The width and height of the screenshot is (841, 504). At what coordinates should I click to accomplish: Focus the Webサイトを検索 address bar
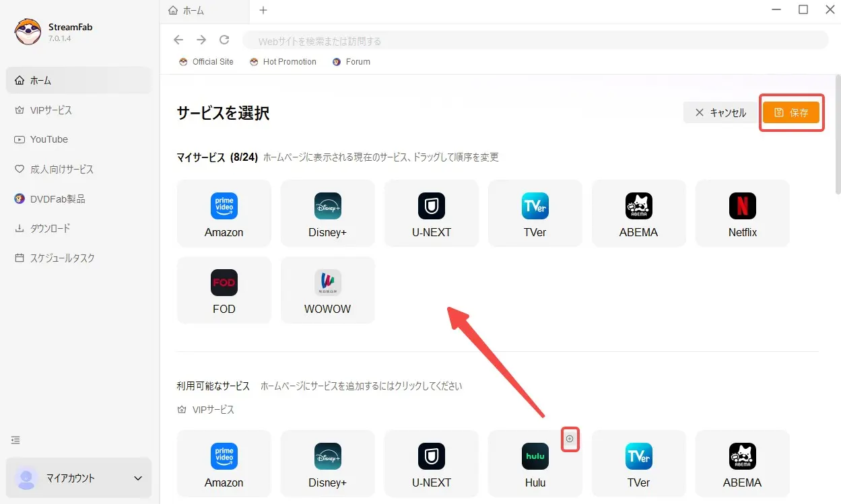click(x=535, y=41)
